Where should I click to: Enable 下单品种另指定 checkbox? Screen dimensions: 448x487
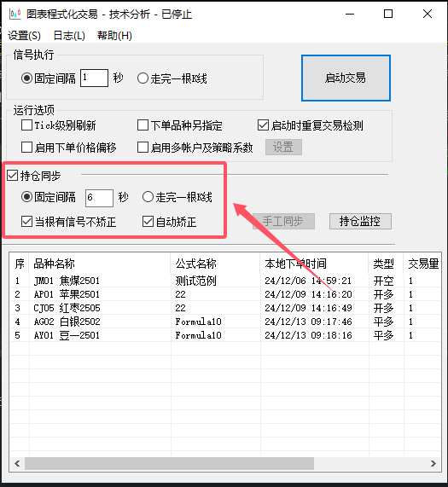coord(143,125)
